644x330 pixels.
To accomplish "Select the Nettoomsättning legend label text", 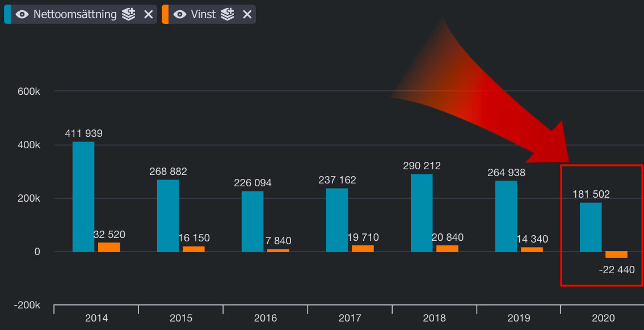I will (75, 15).
